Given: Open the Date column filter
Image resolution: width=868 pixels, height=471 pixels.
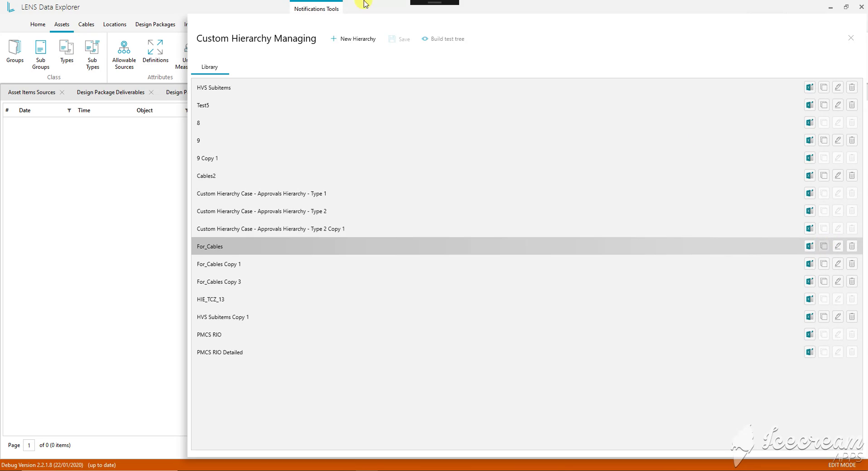Looking at the screenshot, I should [69, 111].
